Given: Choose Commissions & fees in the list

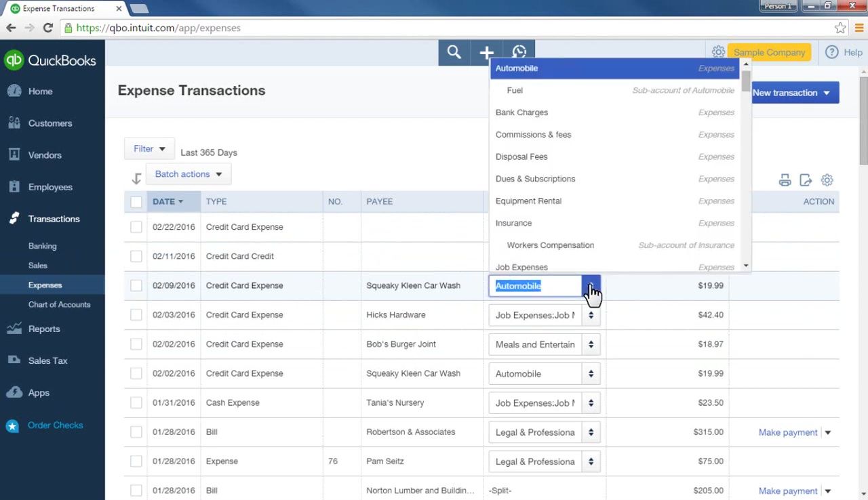Looking at the screenshot, I should [615, 134].
